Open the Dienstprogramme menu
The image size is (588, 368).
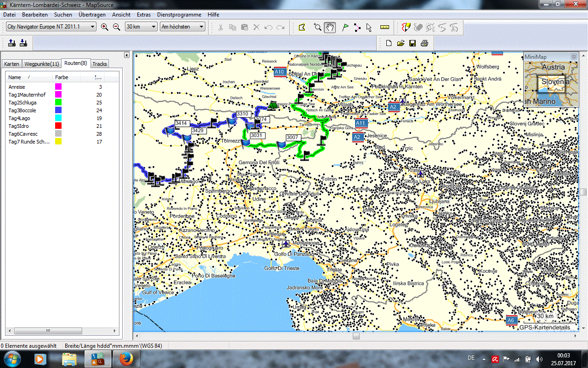coord(179,15)
